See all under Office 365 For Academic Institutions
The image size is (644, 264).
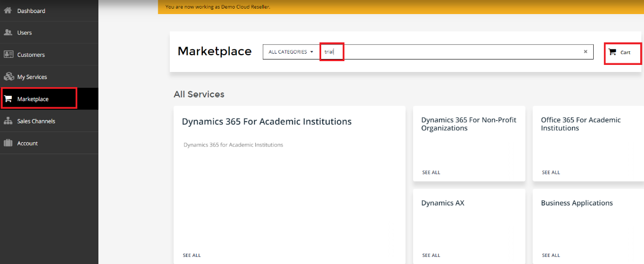pyautogui.click(x=551, y=172)
